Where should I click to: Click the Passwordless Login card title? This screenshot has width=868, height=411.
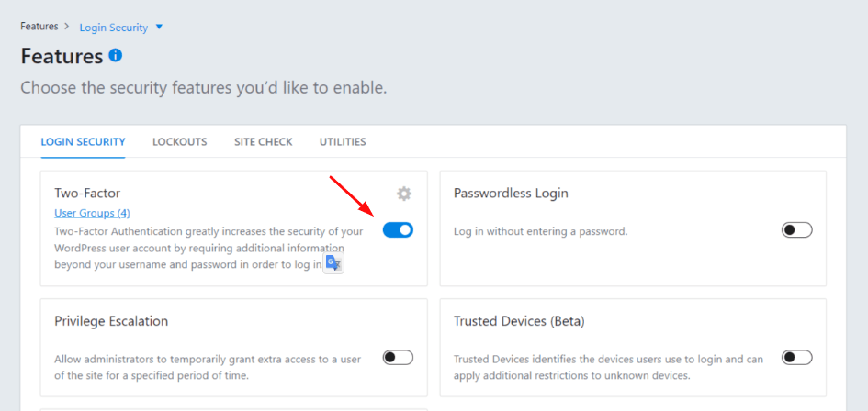pos(511,193)
